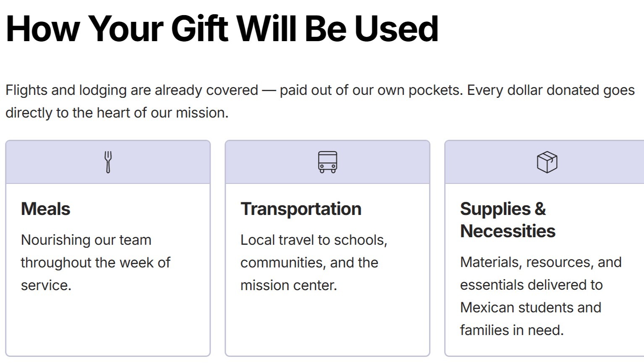Select the "Meals" card title
This screenshot has width=644, height=364.
(46, 209)
